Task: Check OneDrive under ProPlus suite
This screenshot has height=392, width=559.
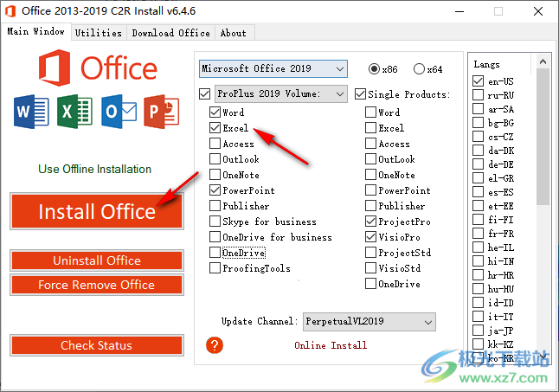Action: coord(215,253)
